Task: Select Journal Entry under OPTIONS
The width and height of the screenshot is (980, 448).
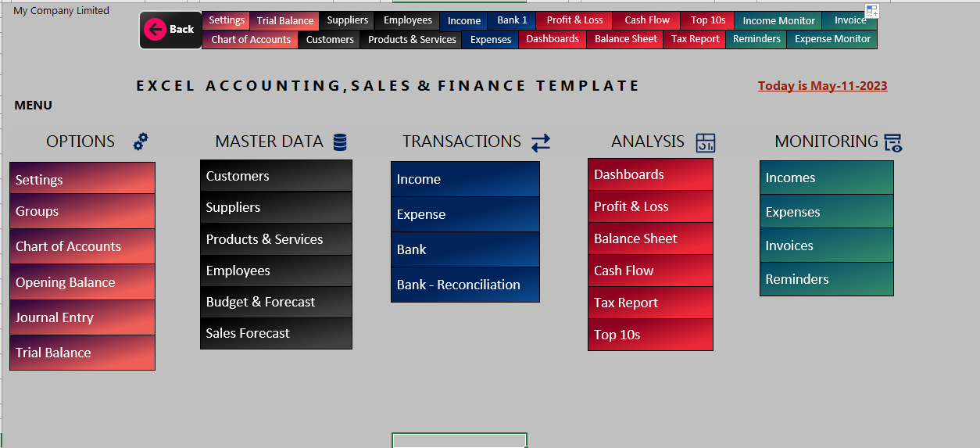Action: pyautogui.click(x=82, y=317)
